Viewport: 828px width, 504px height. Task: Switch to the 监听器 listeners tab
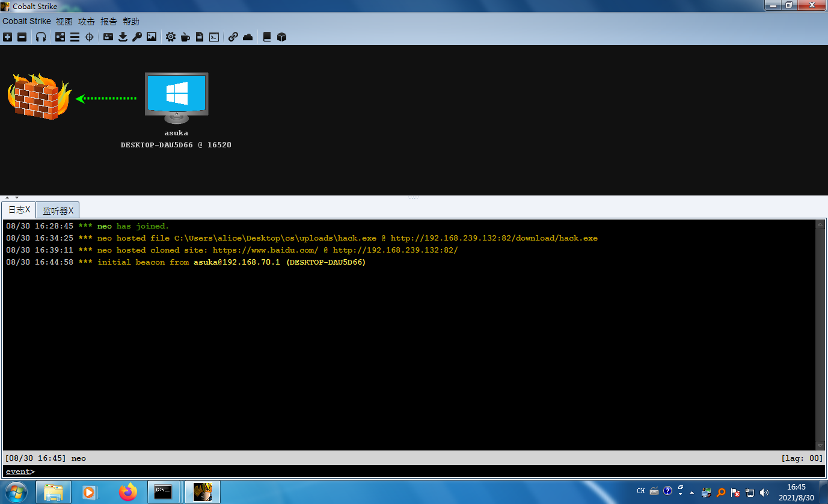coord(58,211)
